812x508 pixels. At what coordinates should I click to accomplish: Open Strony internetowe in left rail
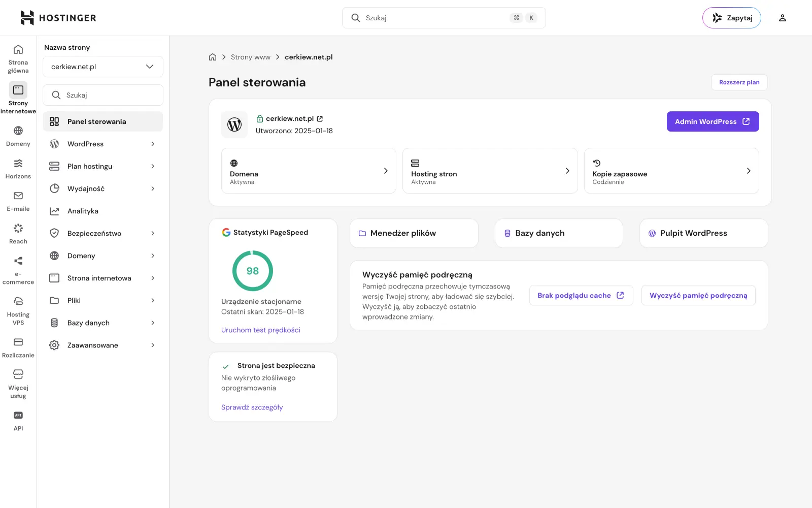18,99
